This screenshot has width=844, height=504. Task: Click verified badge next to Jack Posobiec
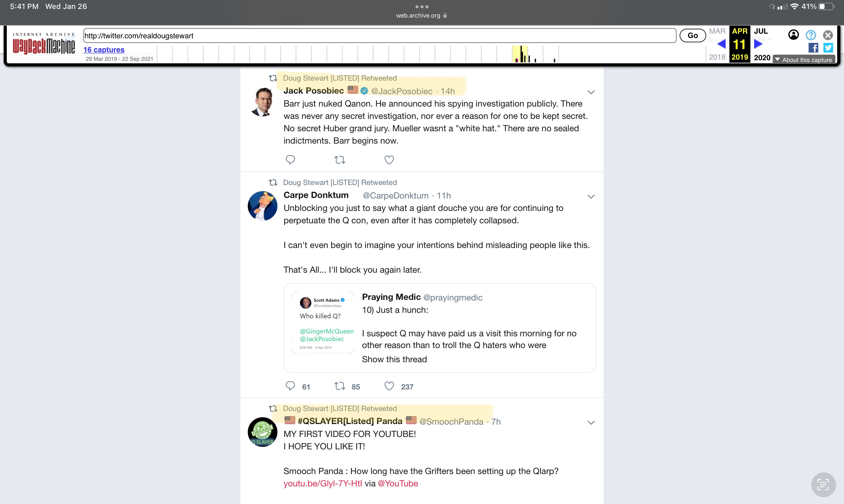coord(364,91)
